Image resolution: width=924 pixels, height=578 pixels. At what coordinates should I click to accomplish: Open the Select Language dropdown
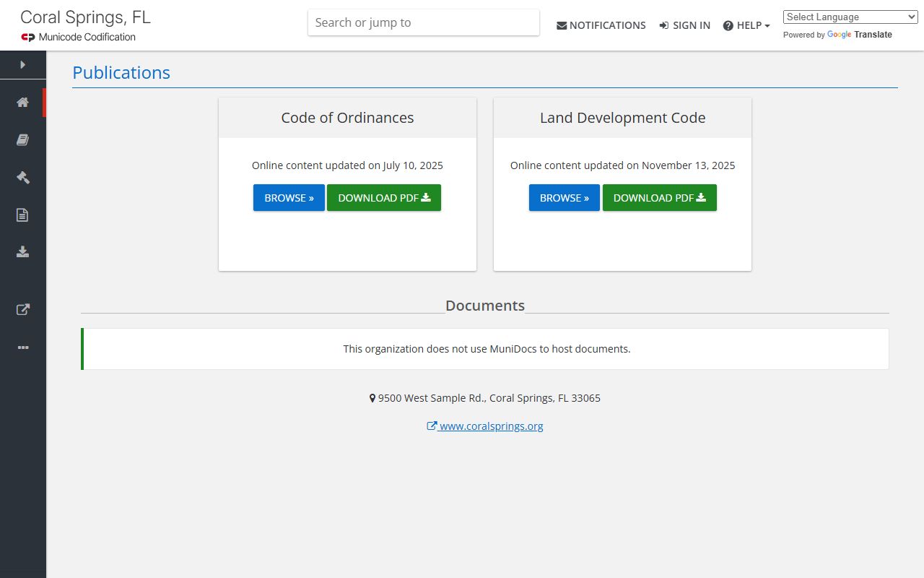[850, 17]
